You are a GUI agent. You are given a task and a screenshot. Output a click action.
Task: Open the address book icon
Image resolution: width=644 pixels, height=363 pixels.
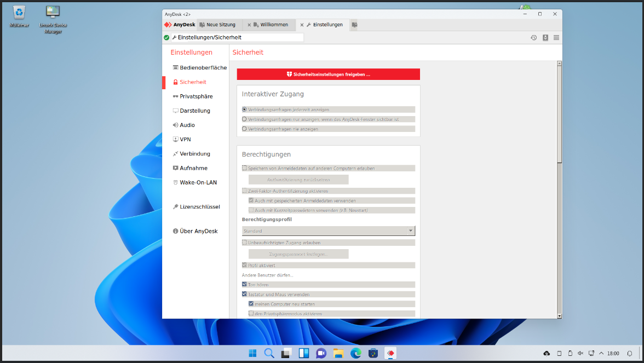click(545, 37)
